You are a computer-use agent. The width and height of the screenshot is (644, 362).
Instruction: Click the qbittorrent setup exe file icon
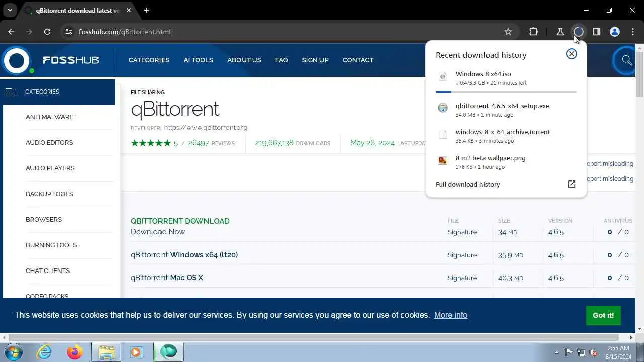[443, 108]
